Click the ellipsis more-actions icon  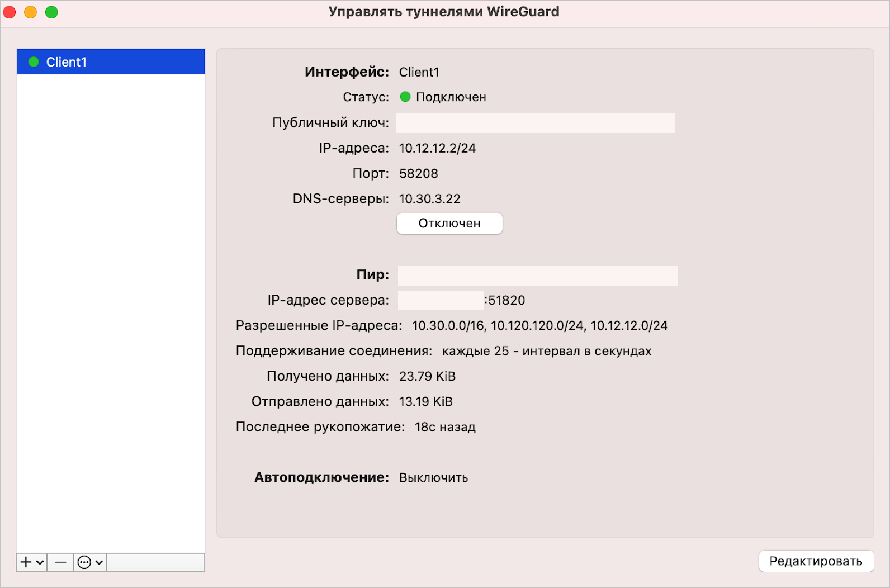click(x=84, y=562)
